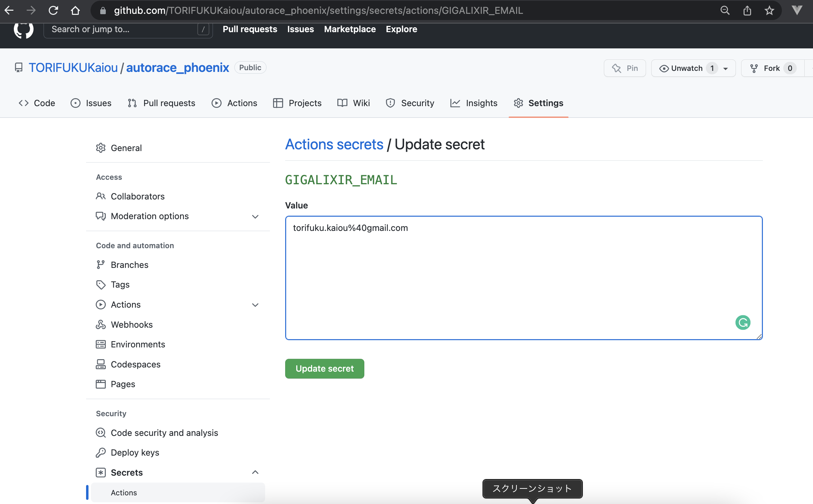Open browser share icon in address bar
The height and width of the screenshot is (504, 813).
(x=747, y=10)
